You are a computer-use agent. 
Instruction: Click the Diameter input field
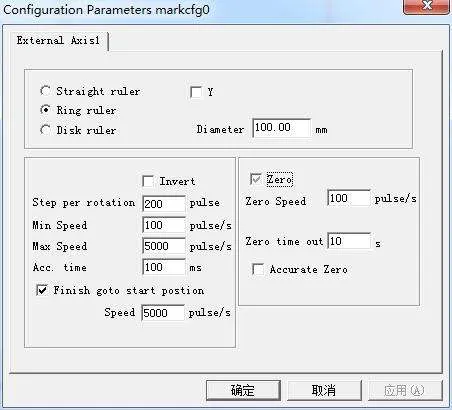[282, 128]
